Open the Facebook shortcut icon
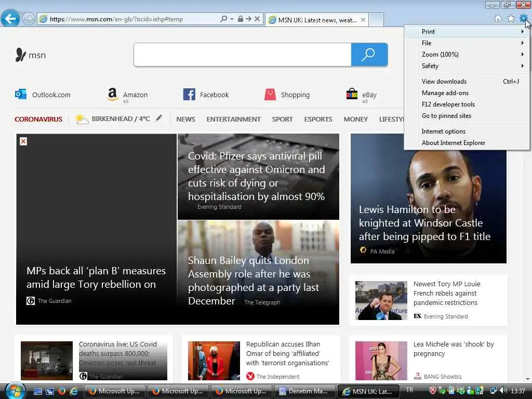The width and height of the screenshot is (532, 399). point(189,95)
